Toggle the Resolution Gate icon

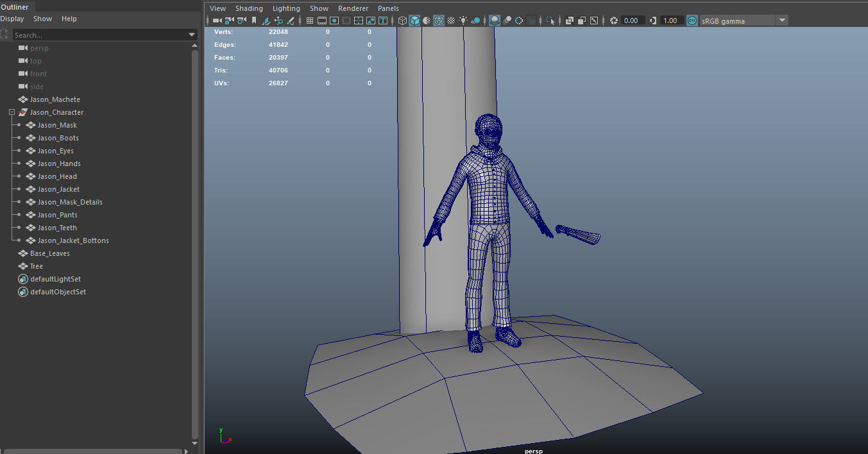[x=335, y=21]
